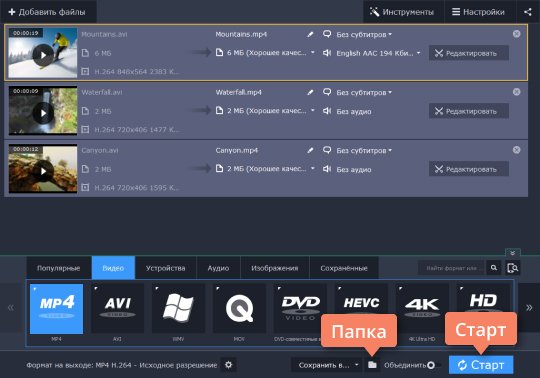This screenshot has width=540, height=378.
Task: Click speaker icon in Mountains row
Action: (x=327, y=53)
